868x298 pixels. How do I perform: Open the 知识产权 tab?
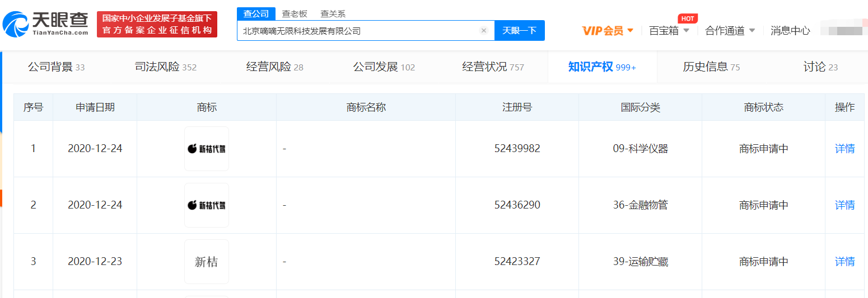(603, 67)
